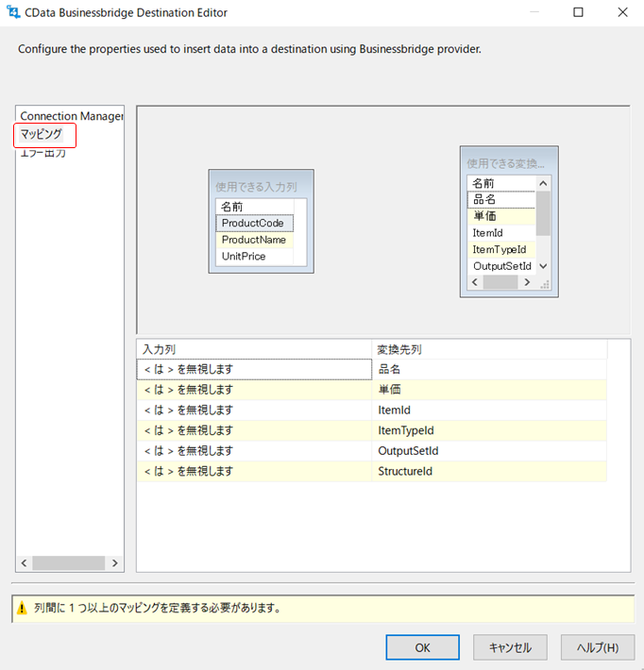This screenshot has height=670, width=644.
Task: Confirm with the OK button
Action: click(x=422, y=647)
